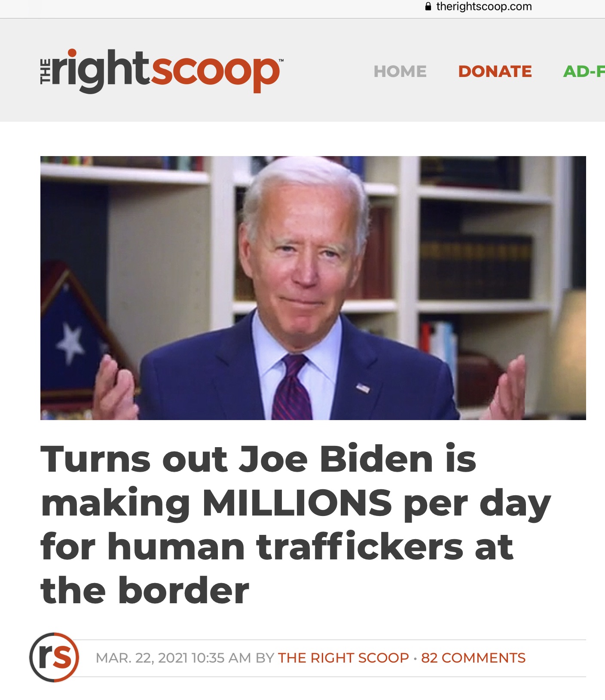Viewport: 605px width, 700px height.
Task: Jump to the 82 COMMENTS link
Action: 474,658
